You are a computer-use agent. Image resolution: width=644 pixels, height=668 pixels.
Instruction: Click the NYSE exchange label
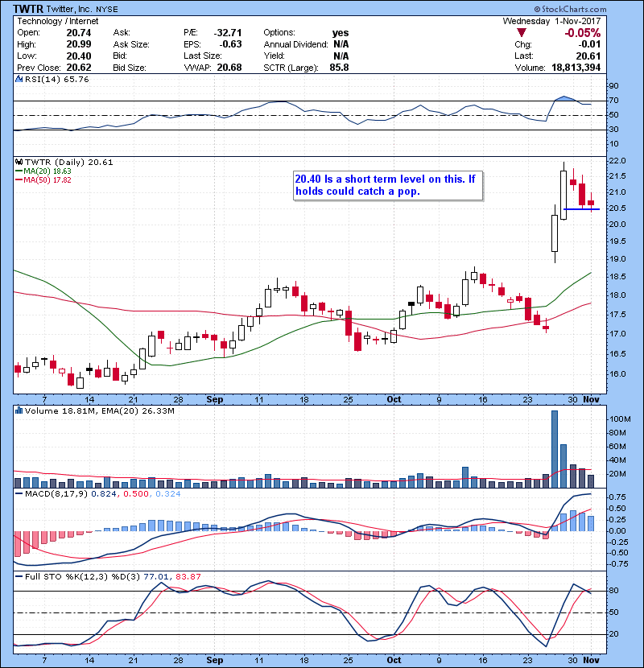tap(107, 10)
